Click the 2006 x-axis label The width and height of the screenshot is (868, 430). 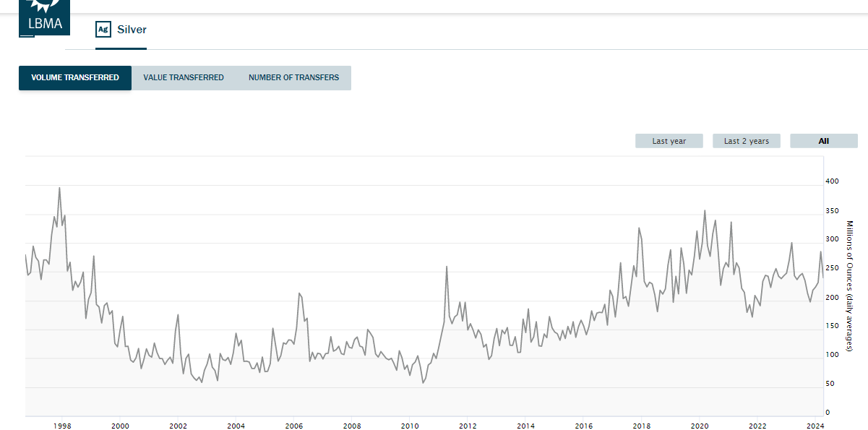coord(293,426)
